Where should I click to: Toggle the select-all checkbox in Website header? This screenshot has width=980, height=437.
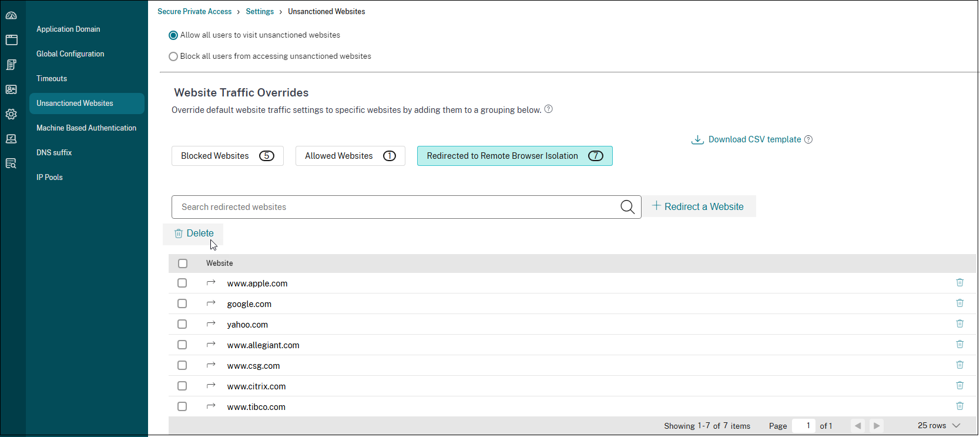(183, 263)
